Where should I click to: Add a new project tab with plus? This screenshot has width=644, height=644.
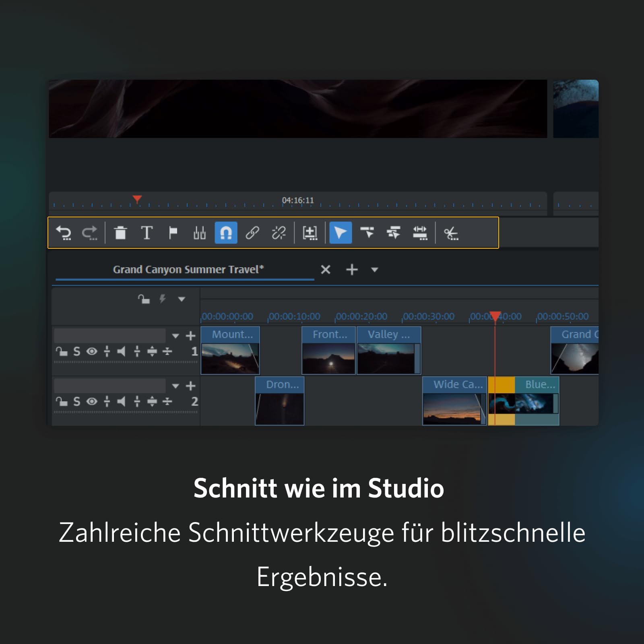tap(352, 269)
